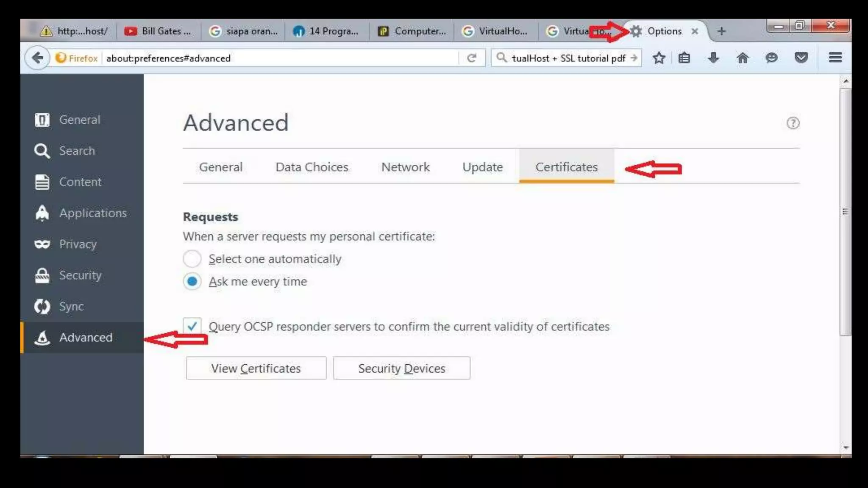This screenshot has height=488, width=868.
Task: Open the downloads arrow icon
Action: pos(713,58)
